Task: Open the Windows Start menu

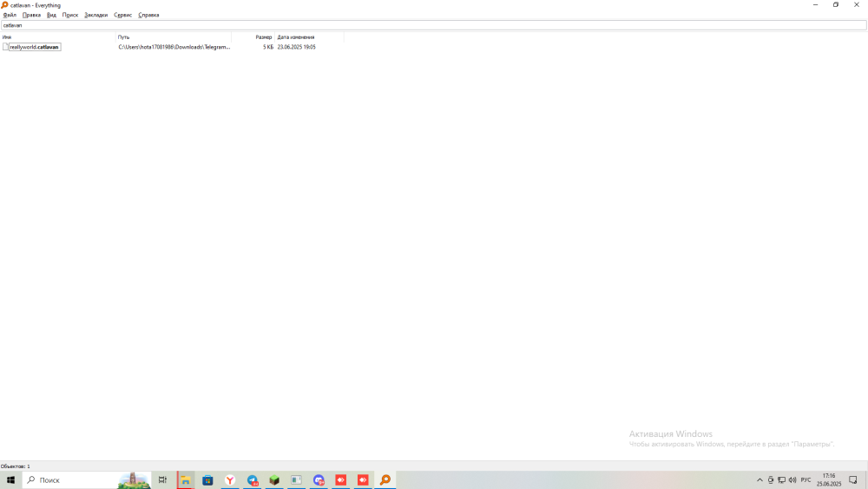Action: point(10,480)
